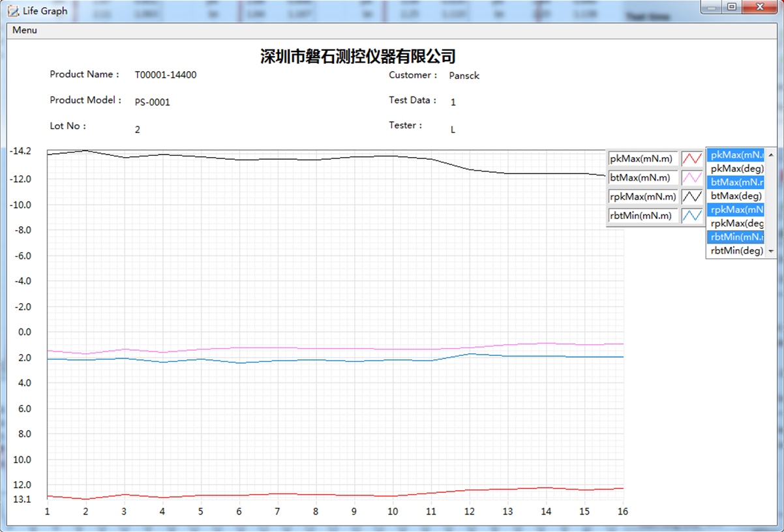Click the pink btMax line style icon
This screenshot has width=784, height=532.
[x=691, y=177]
